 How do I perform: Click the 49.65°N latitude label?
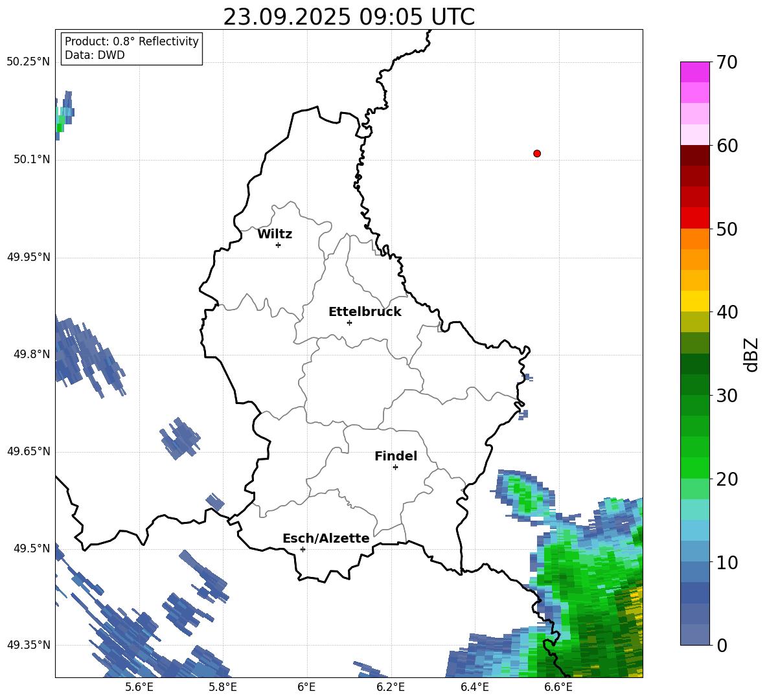pos(29,451)
